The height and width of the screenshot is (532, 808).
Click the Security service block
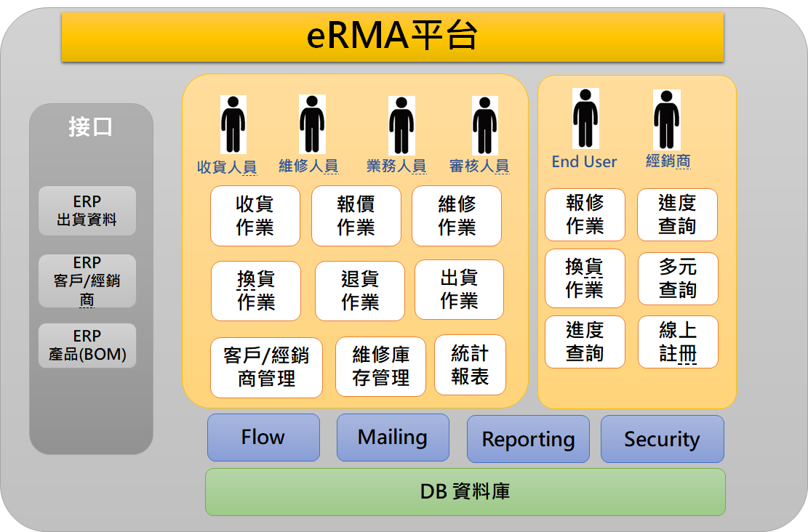662,439
